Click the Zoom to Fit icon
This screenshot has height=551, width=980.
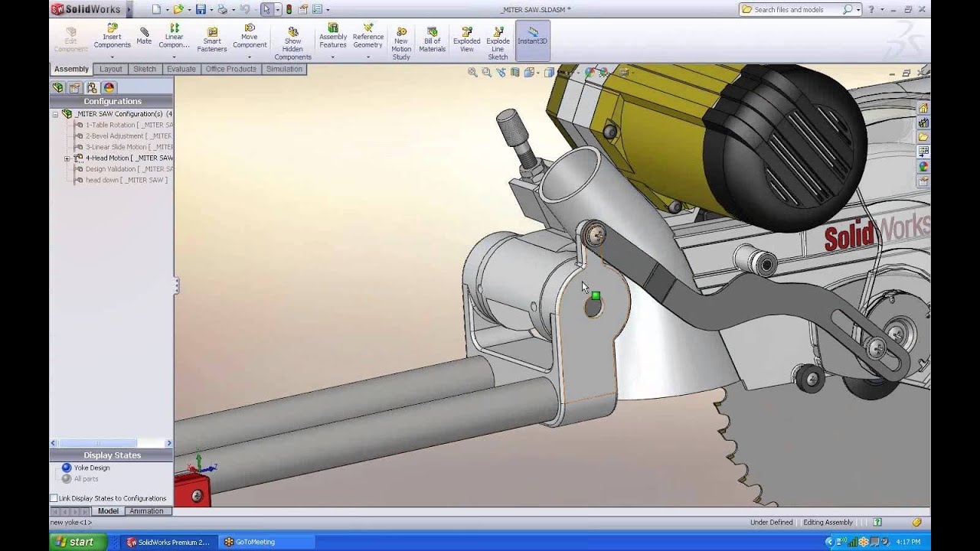[x=472, y=73]
